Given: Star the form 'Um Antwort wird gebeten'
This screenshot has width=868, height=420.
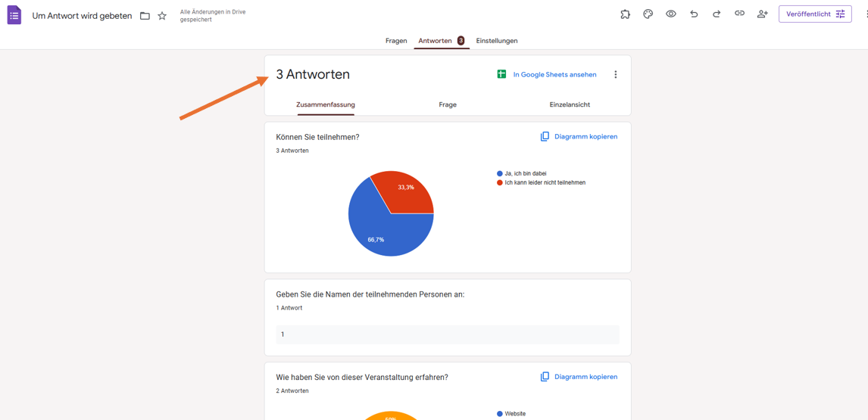Looking at the screenshot, I should point(162,16).
